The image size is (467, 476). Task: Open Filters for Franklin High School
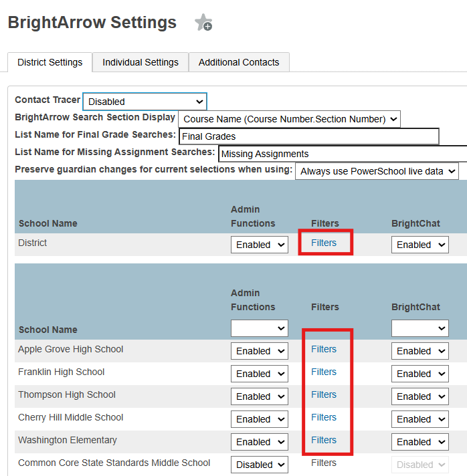click(x=324, y=372)
